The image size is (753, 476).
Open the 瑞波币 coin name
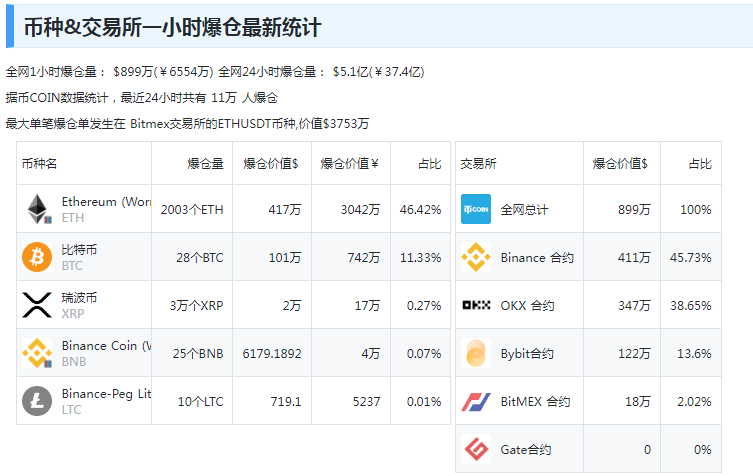(79, 298)
